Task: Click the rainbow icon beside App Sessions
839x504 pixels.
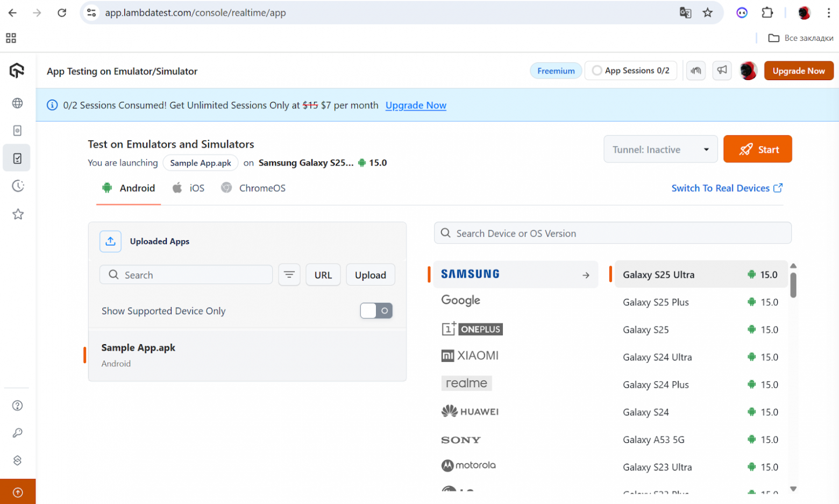Action: pyautogui.click(x=696, y=70)
